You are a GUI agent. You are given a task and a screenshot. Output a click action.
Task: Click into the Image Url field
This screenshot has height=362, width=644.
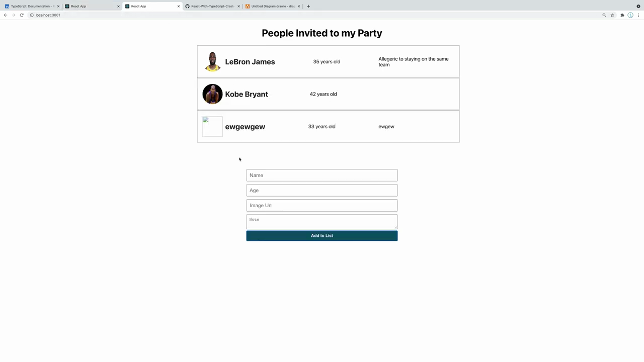click(x=322, y=205)
